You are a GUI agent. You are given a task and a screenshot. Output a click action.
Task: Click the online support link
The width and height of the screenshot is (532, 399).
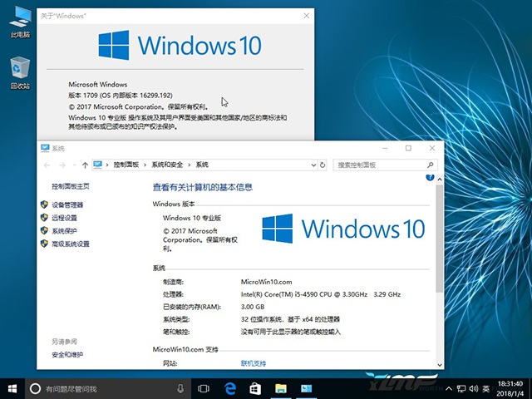click(253, 363)
